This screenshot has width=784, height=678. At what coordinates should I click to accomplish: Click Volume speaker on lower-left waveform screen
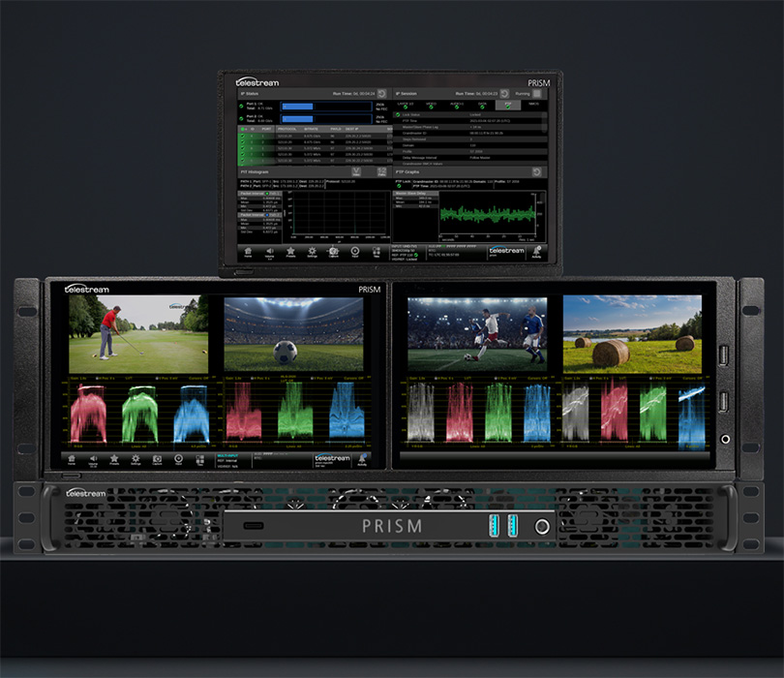(93, 460)
